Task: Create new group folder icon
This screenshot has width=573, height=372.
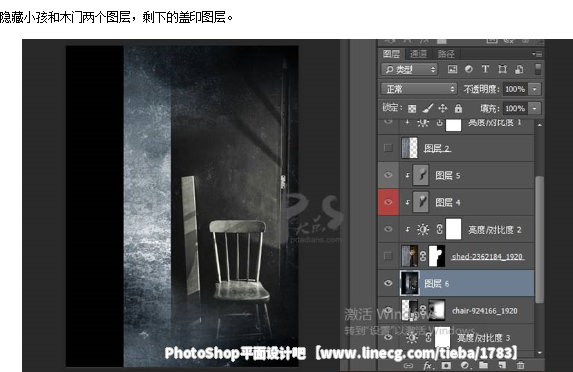Action: 483,365
